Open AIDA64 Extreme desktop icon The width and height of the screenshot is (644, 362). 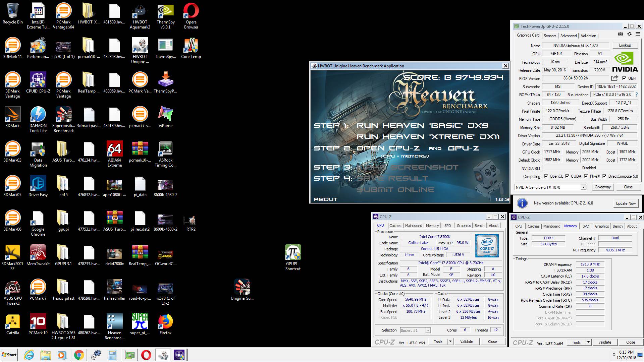click(x=115, y=154)
